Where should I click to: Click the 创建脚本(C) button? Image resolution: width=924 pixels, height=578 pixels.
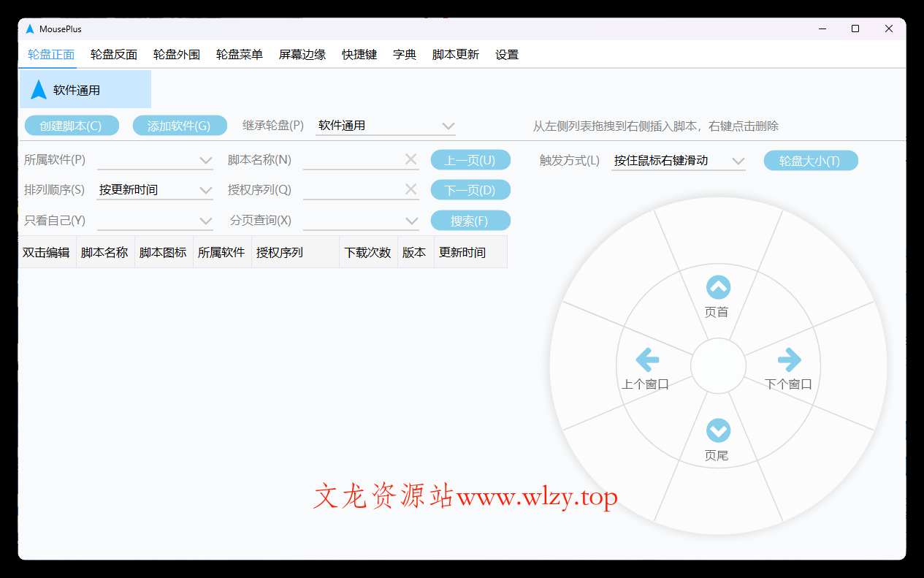point(72,125)
